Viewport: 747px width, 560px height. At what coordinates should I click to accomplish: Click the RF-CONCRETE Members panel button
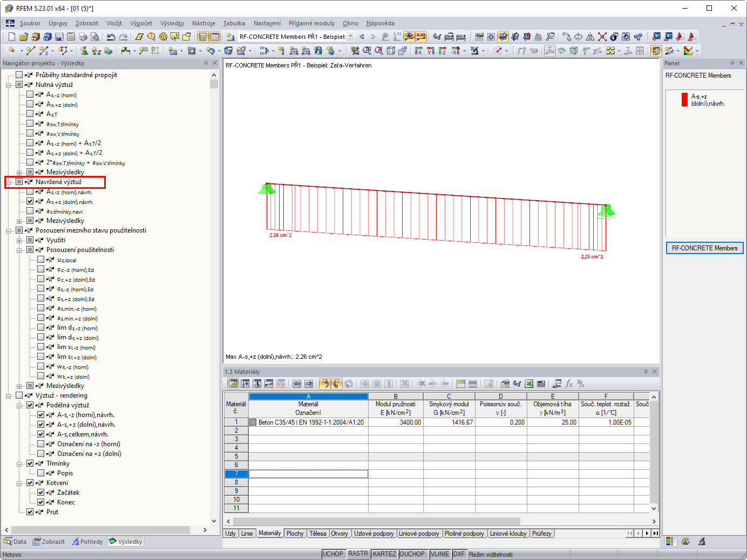tap(704, 248)
